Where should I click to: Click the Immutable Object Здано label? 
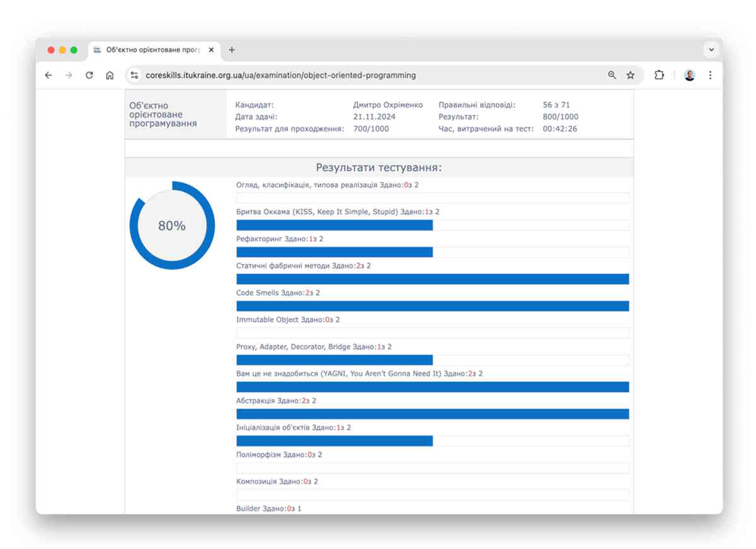(288, 320)
